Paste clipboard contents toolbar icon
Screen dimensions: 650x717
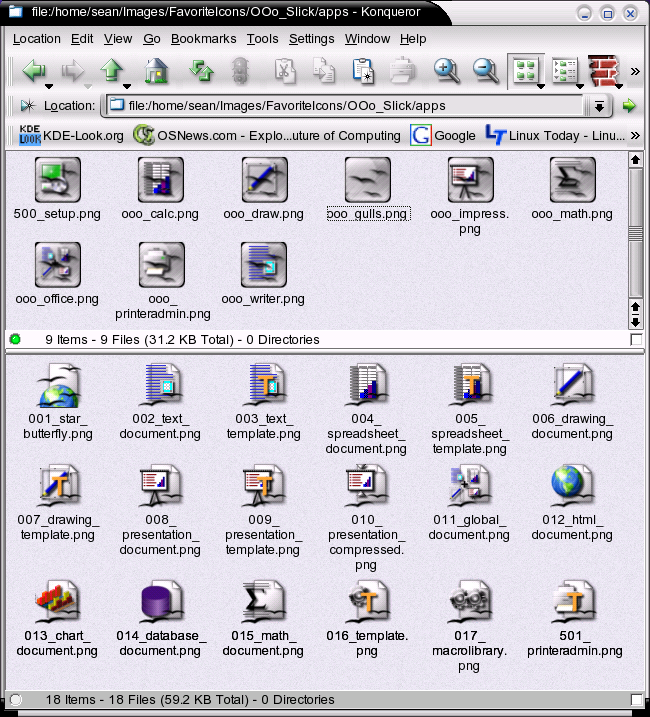pos(364,71)
